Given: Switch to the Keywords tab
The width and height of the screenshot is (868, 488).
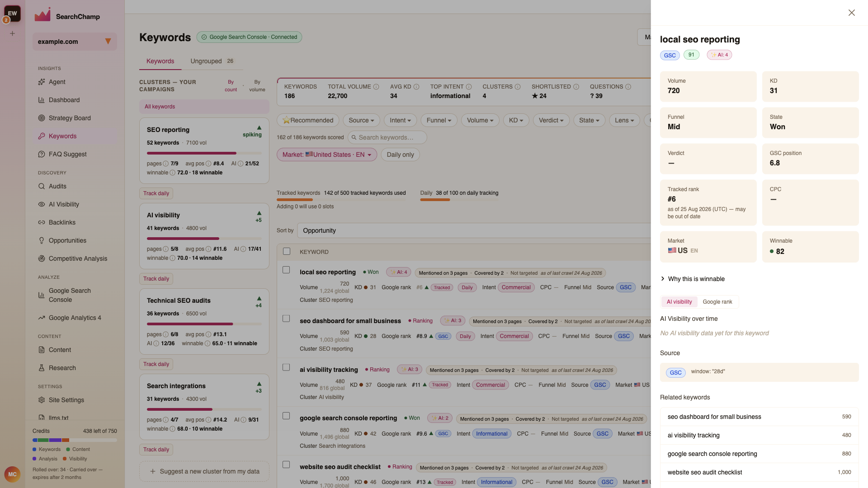Looking at the screenshot, I should tap(160, 61).
